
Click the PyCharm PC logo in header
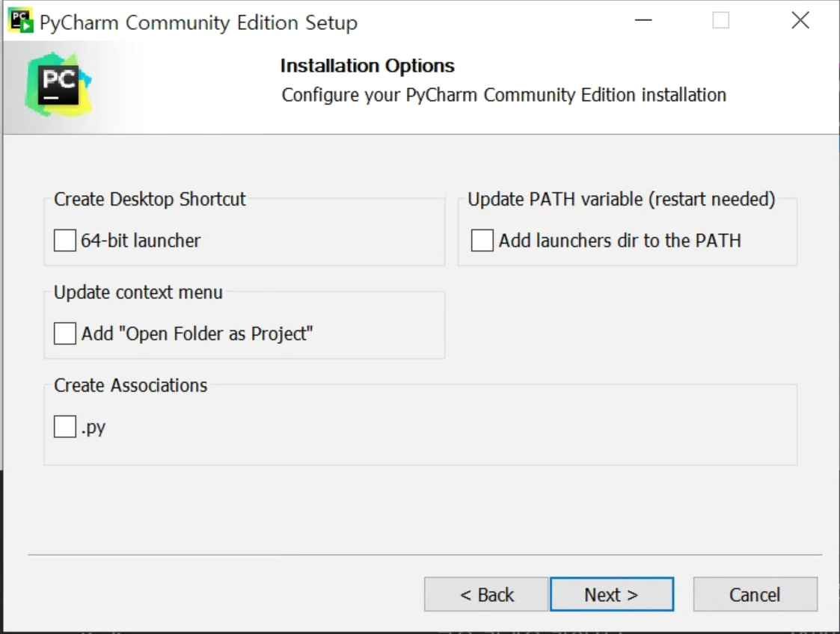pyautogui.click(x=58, y=84)
